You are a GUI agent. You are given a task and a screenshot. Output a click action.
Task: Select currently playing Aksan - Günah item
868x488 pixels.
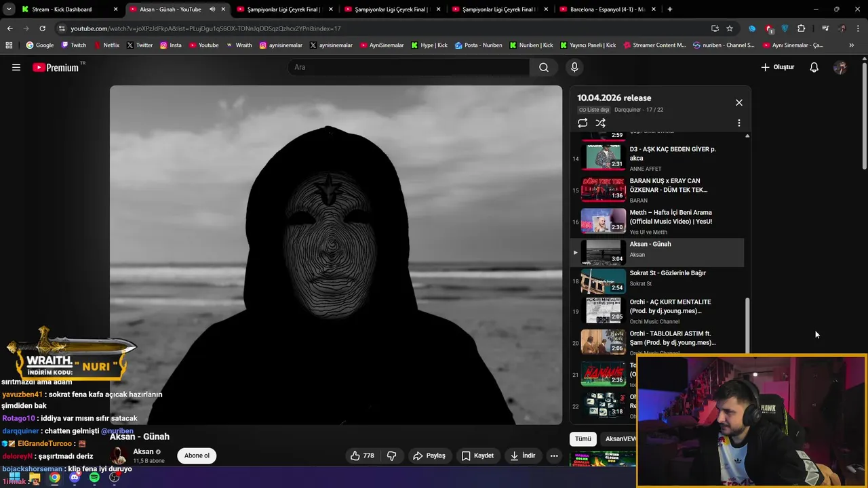click(x=657, y=252)
